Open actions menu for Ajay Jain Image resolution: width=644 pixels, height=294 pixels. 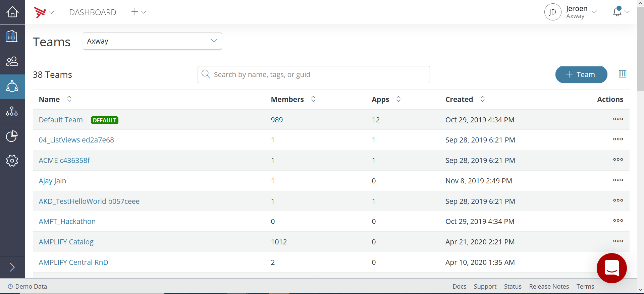click(618, 180)
